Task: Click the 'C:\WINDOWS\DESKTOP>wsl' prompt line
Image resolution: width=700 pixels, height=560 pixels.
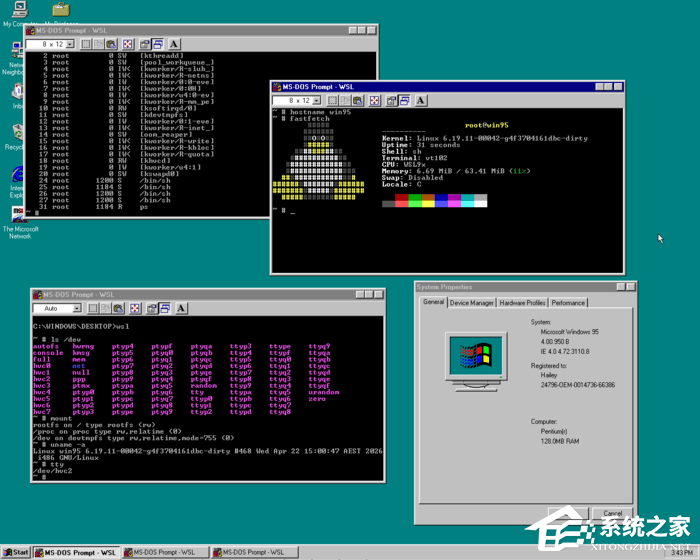Action: [81, 326]
